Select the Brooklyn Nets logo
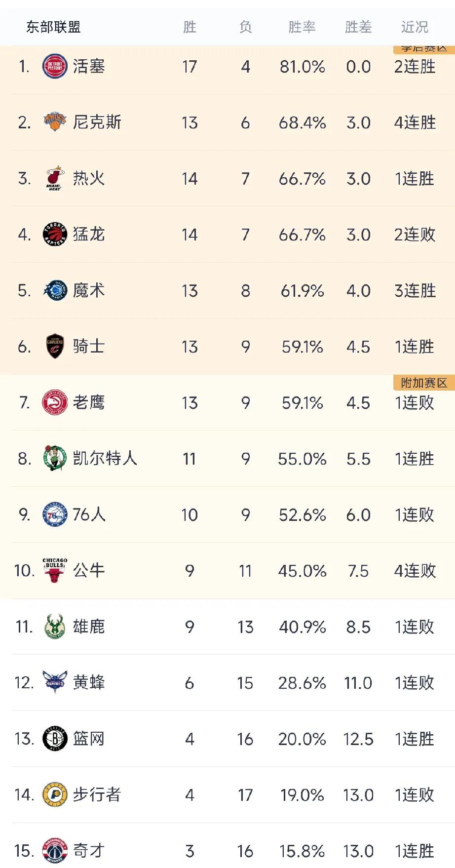 (x=54, y=739)
